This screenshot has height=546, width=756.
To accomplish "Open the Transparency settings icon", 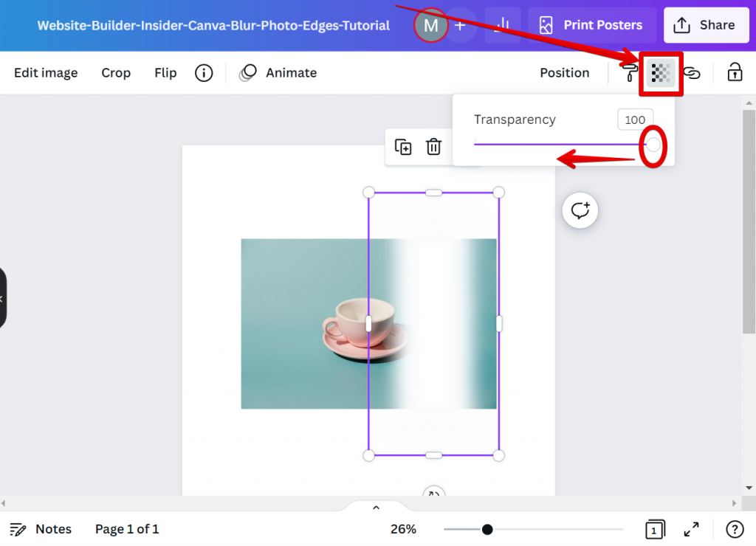I will point(661,73).
